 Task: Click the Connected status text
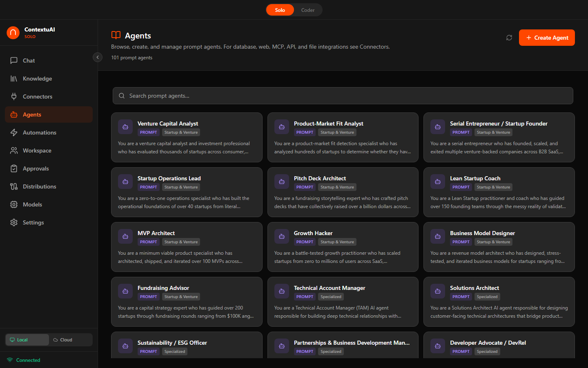tap(28, 360)
